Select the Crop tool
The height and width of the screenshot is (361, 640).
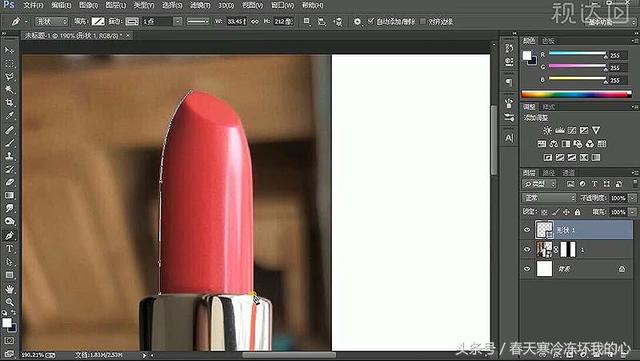tap(9, 103)
